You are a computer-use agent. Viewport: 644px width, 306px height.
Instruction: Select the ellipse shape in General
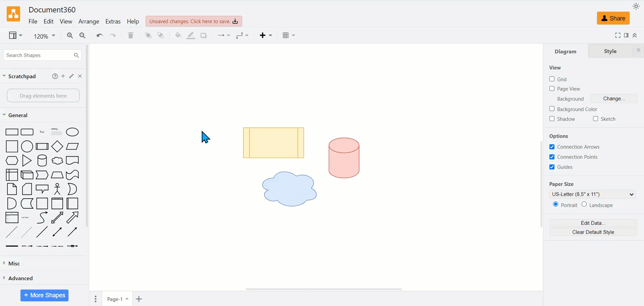pos(72,132)
